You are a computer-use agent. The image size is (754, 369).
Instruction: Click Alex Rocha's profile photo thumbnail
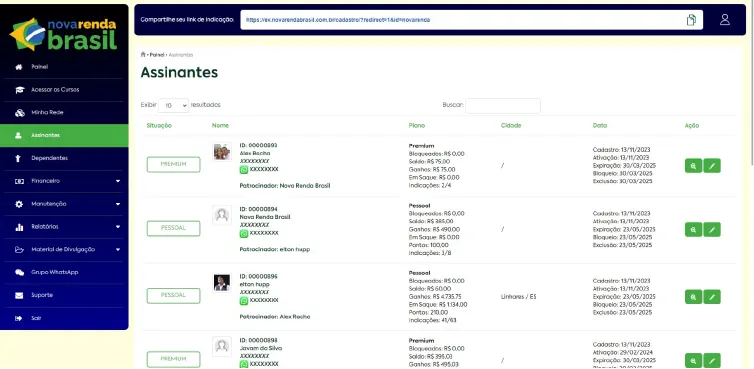(x=222, y=152)
